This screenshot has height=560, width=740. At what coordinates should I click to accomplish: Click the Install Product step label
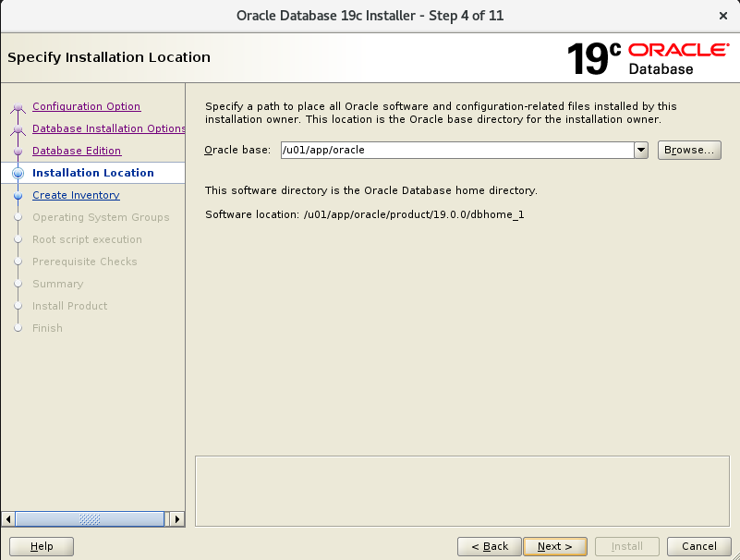(x=69, y=306)
